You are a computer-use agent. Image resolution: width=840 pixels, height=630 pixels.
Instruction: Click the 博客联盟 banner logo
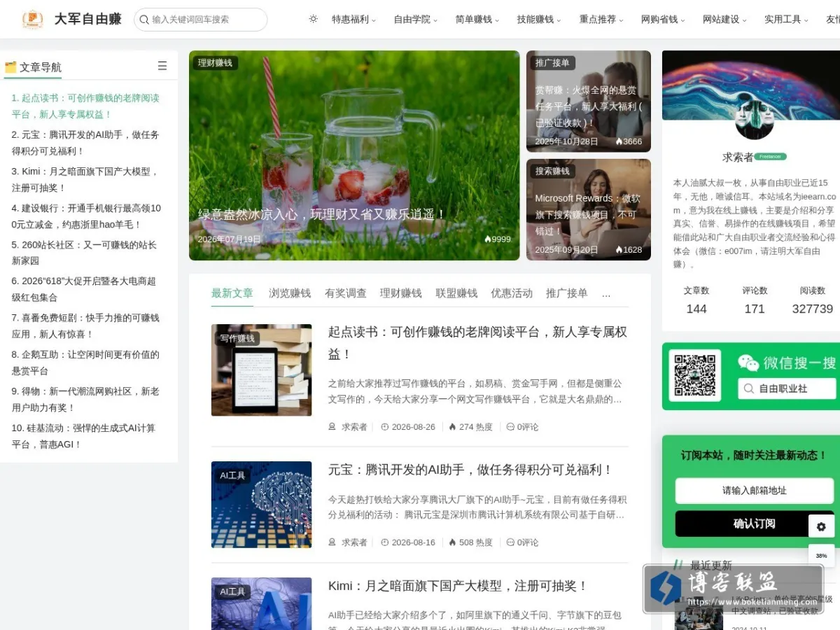coord(733,589)
